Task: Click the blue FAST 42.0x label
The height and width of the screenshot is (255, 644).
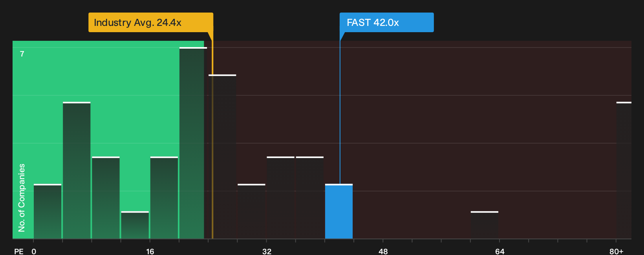Action: 387,22
